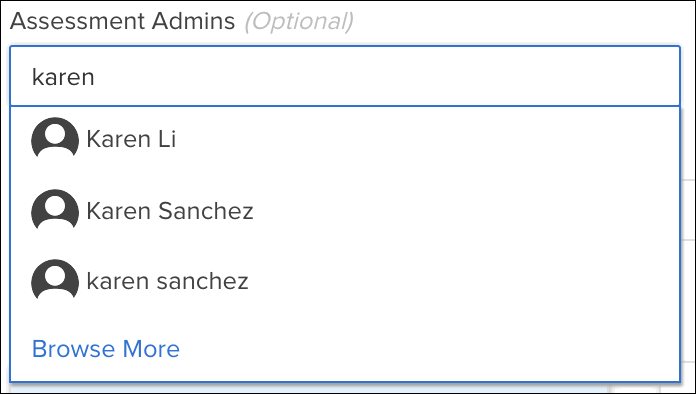Click empty space right of Karen Li row
The width and height of the screenshot is (696, 394).
pos(426,139)
